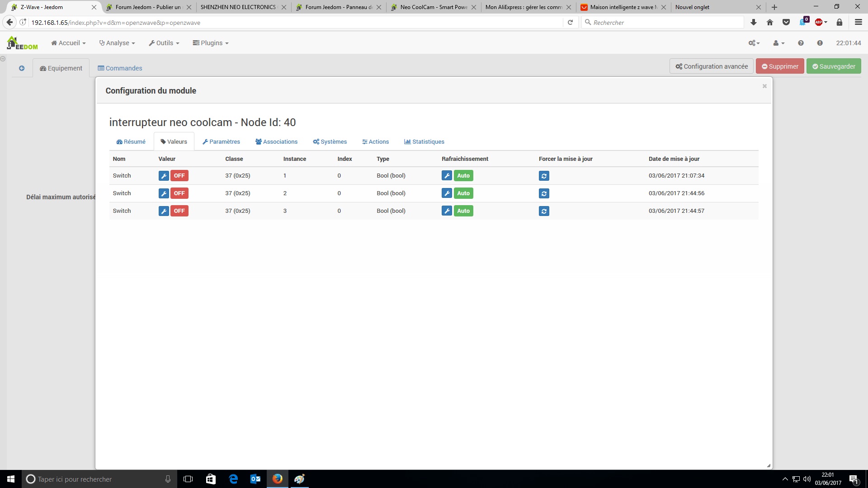This screenshot has width=868, height=488.
Task: Force update of Switch instance 3
Action: [x=544, y=211]
